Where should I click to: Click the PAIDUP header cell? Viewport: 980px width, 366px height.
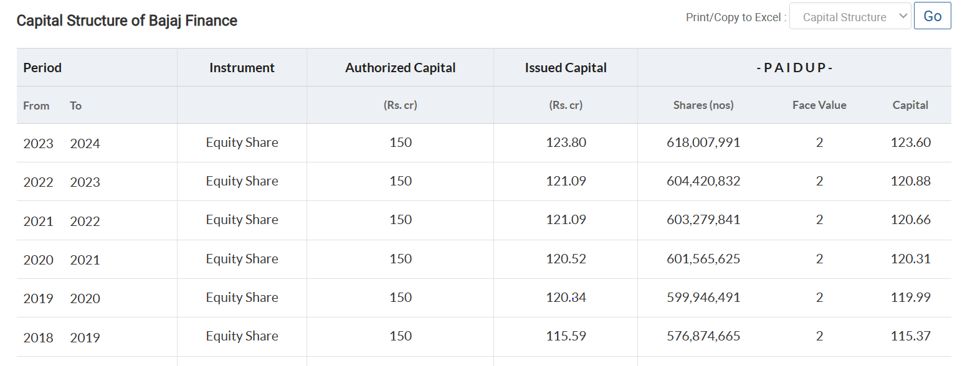click(x=794, y=68)
